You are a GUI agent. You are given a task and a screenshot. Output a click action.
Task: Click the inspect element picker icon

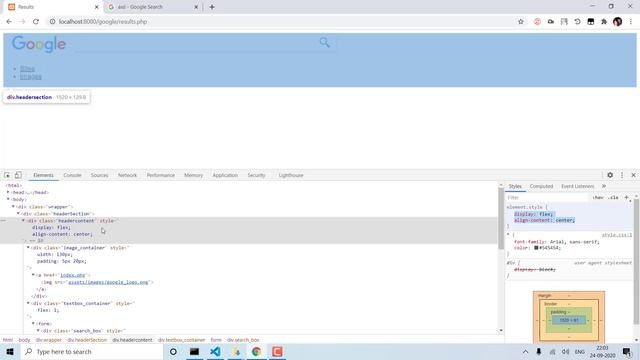[x=7, y=175]
